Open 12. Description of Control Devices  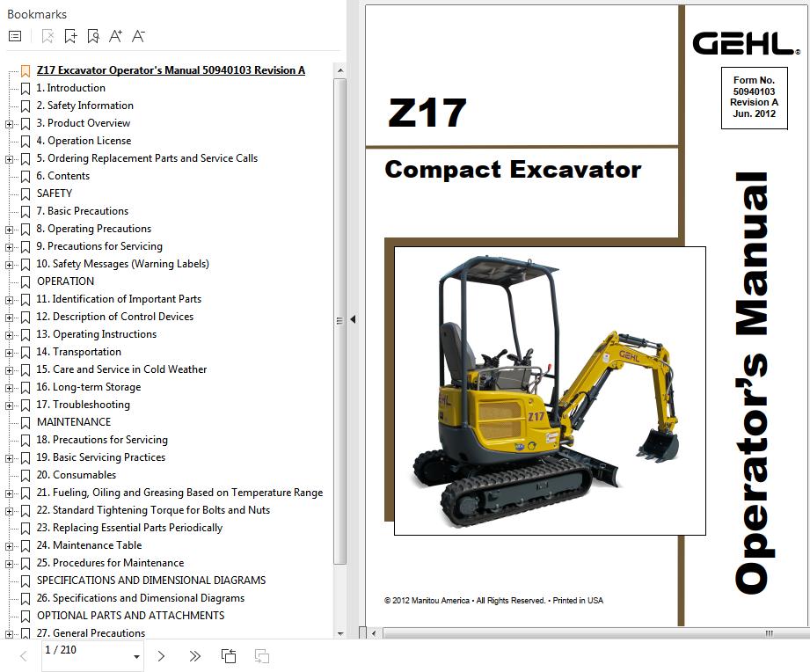[x=114, y=317]
